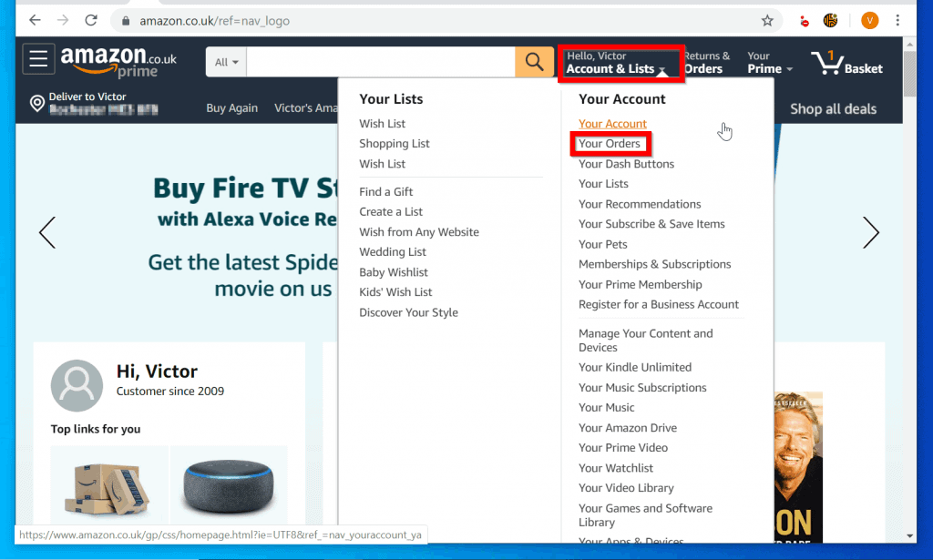Click in the Amazon search field
The width and height of the screenshot is (933, 560).
(381, 62)
